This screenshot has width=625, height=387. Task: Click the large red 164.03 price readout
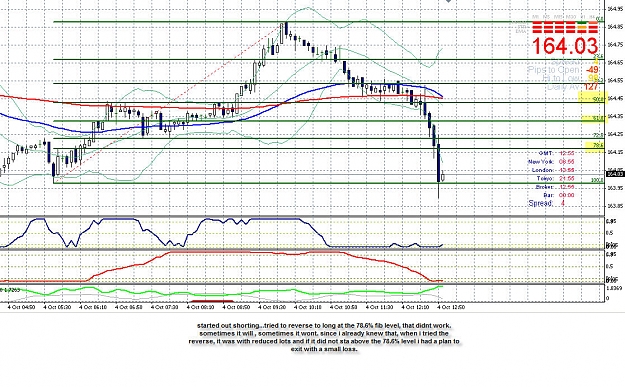pos(565,46)
